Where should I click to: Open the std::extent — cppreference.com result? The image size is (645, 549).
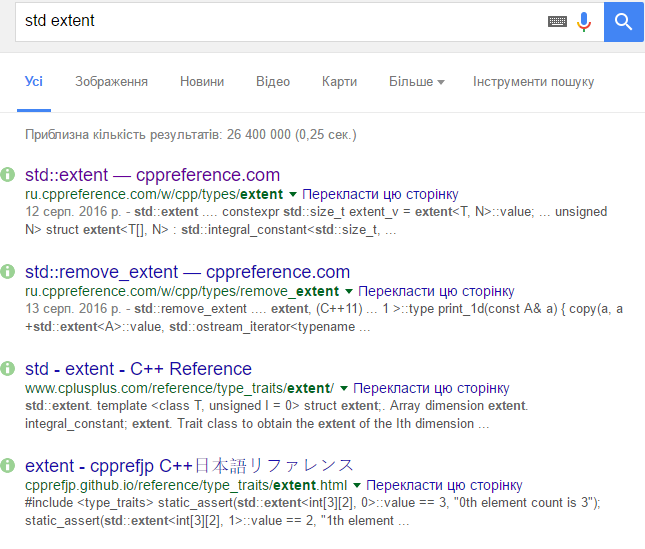[x=152, y=175]
